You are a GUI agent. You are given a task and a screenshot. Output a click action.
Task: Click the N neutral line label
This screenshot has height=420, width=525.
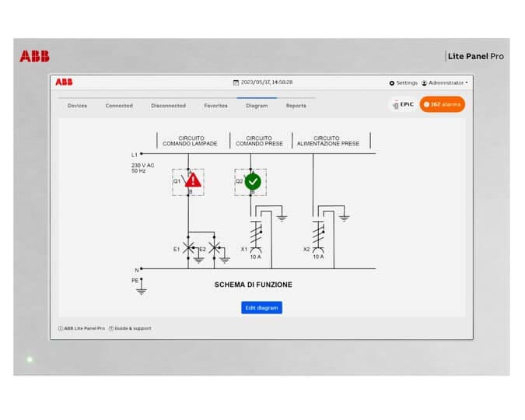[x=137, y=270]
